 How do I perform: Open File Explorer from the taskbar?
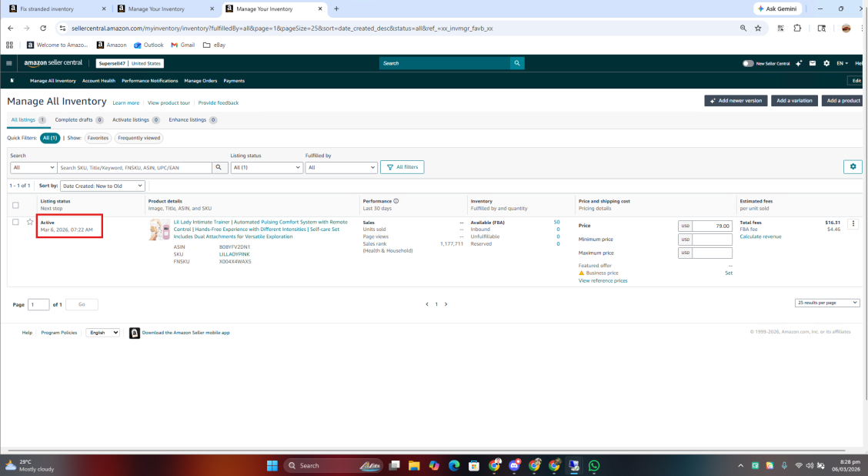click(414, 465)
